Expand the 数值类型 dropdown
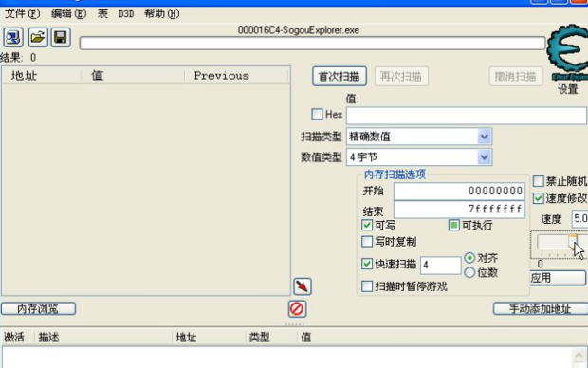 [x=484, y=157]
